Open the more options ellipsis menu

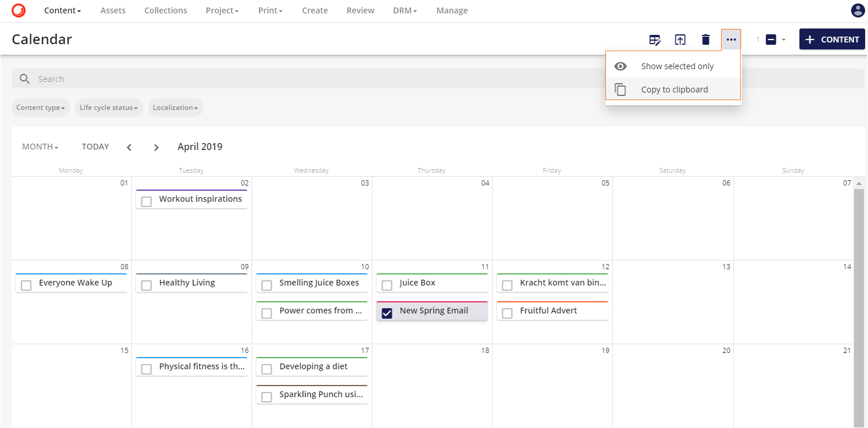tap(730, 39)
